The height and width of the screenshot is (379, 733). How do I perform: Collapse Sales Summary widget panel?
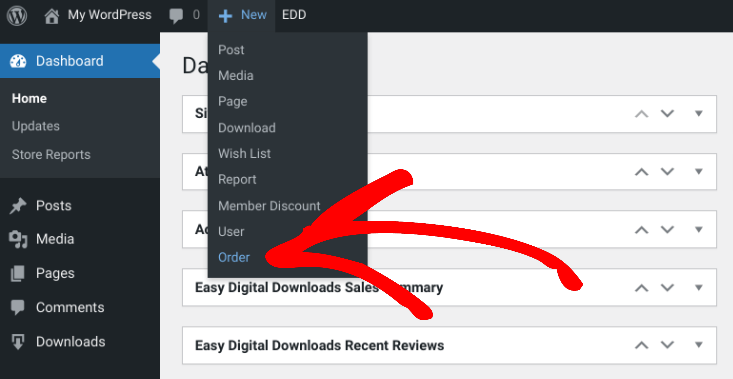(699, 287)
